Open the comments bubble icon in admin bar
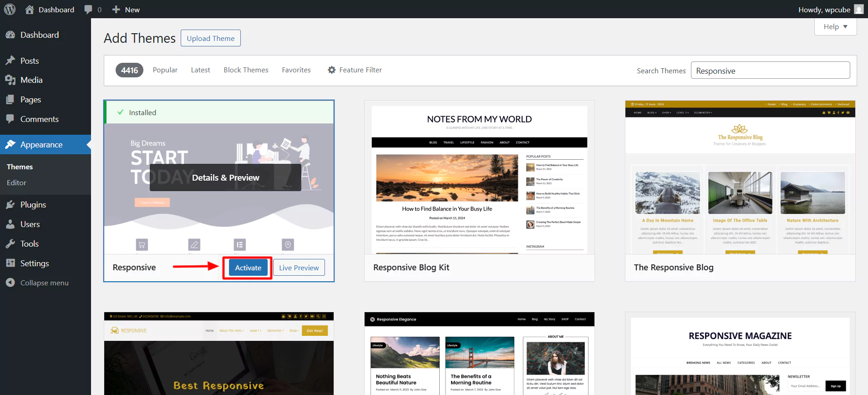Viewport: 868px width, 395px height. (x=88, y=10)
